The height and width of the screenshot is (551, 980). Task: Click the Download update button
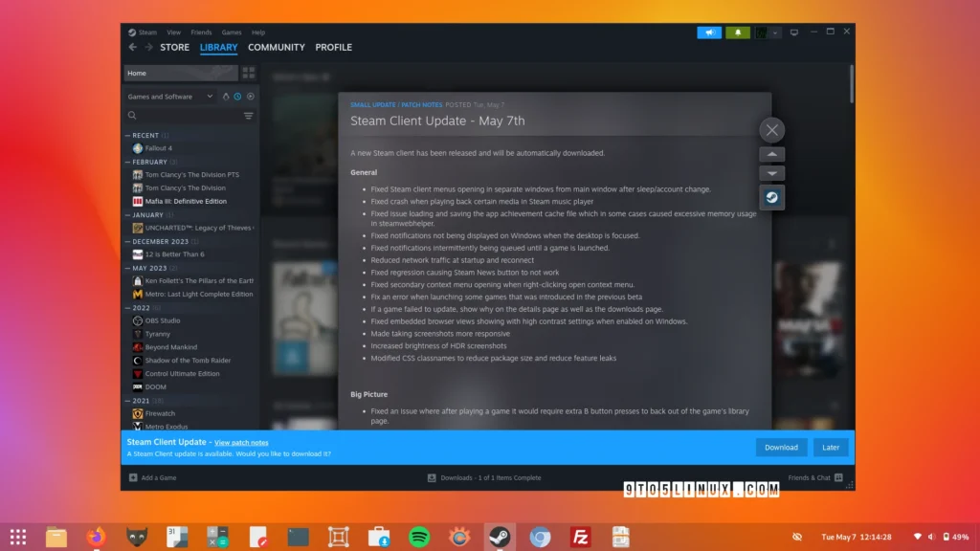tap(781, 448)
